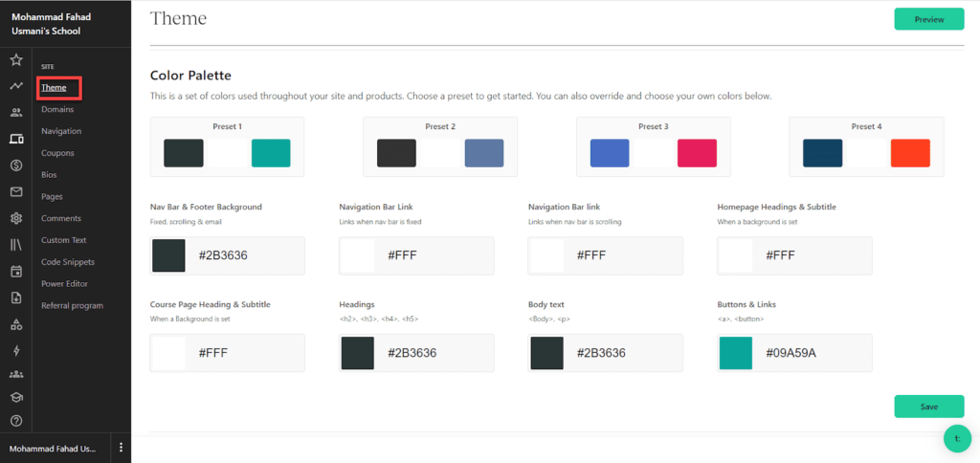980x463 pixels.
Task: Click Buttons & Links teal swatch
Action: 736,353
